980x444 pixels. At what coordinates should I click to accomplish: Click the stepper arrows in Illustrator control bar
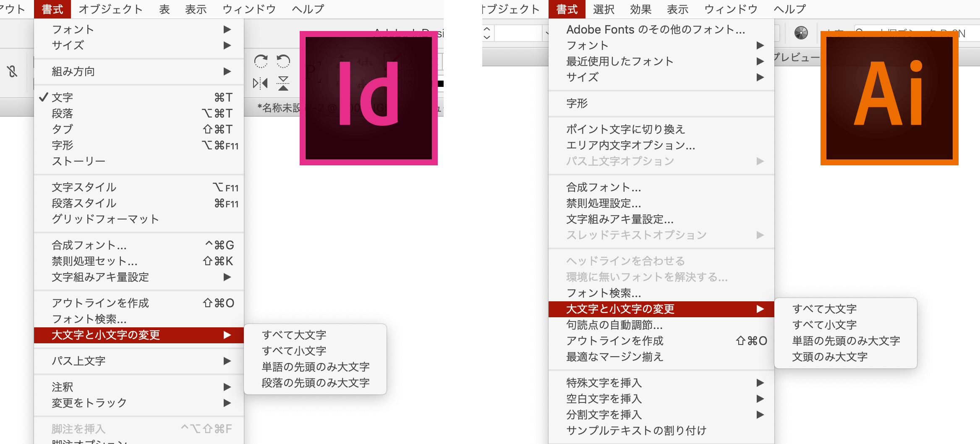point(487,33)
